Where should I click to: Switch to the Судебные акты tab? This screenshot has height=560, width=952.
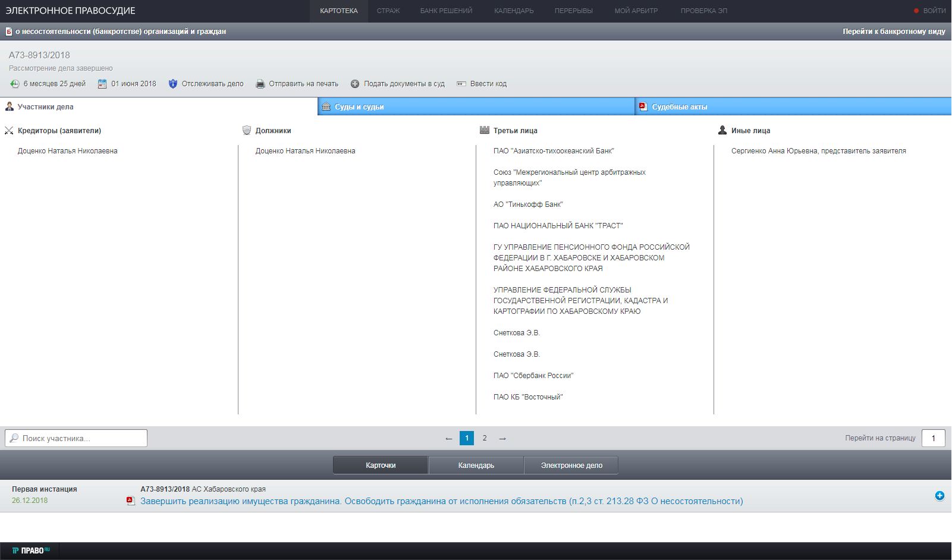[679, 107]
